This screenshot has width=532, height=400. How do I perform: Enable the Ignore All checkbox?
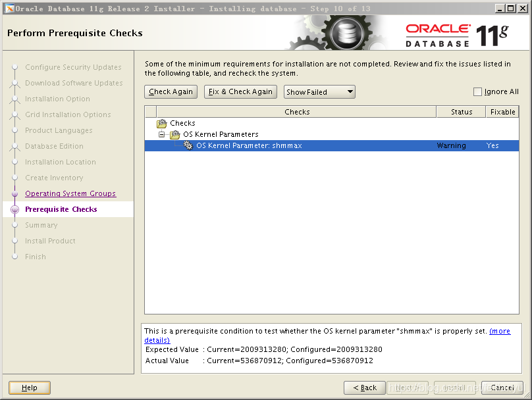[x=477, y=92]
